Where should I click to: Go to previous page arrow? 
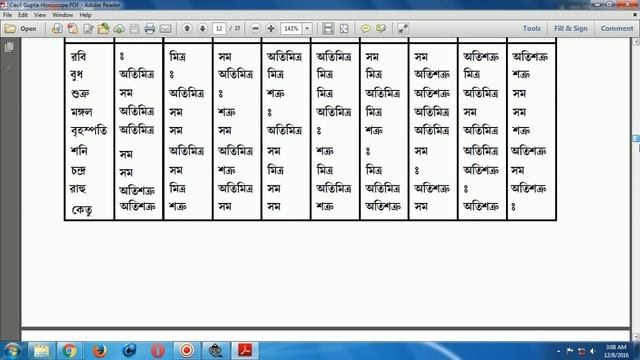coord(187,28)
